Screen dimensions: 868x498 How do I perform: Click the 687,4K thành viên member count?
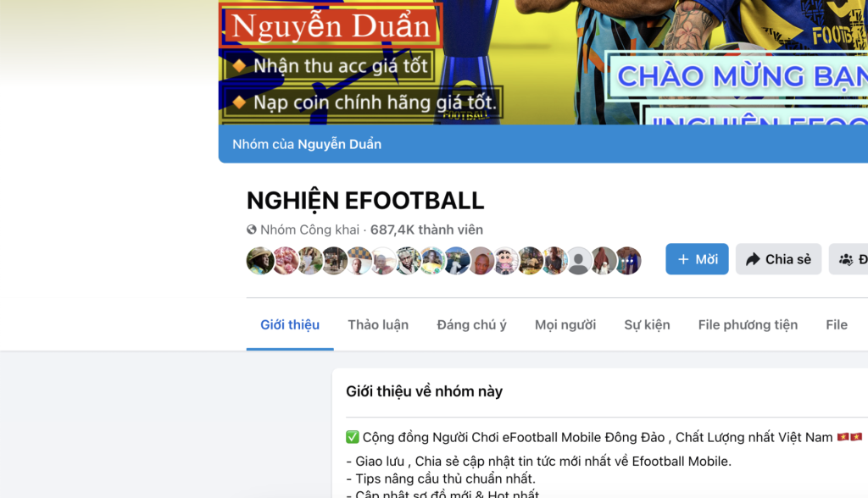[x=426, y=230]
